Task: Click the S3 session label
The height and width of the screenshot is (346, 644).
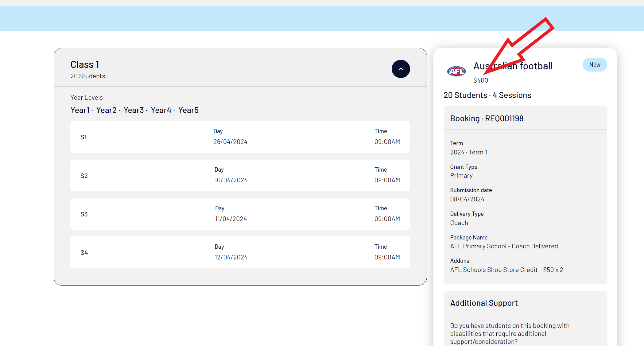Action: click(84, 214)
